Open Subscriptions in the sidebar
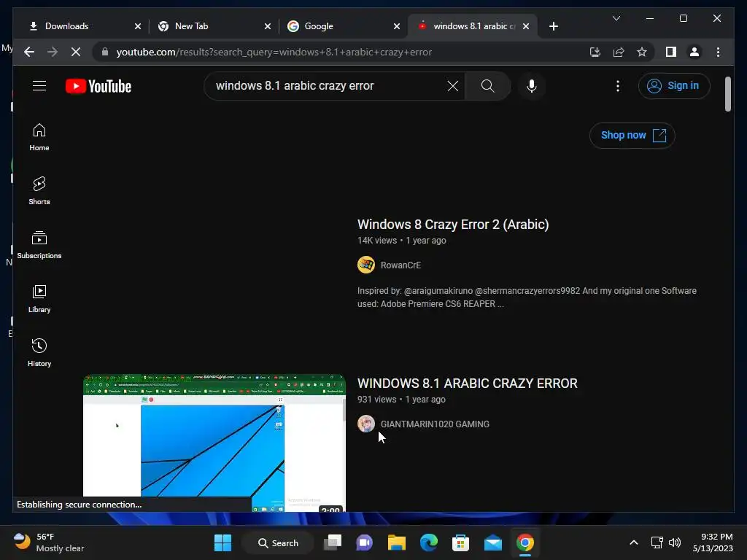The width and height of the screenshot is (747, 560). (x=39, y=245)
